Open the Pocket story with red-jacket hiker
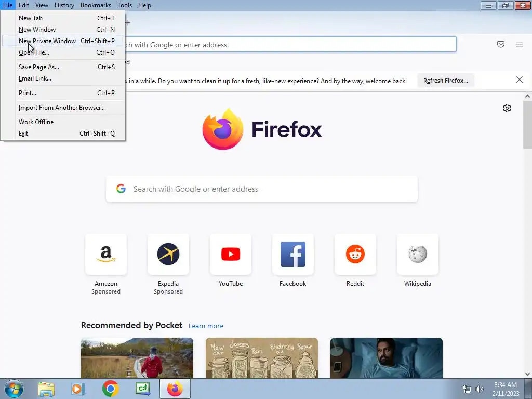 coord(137,357)
